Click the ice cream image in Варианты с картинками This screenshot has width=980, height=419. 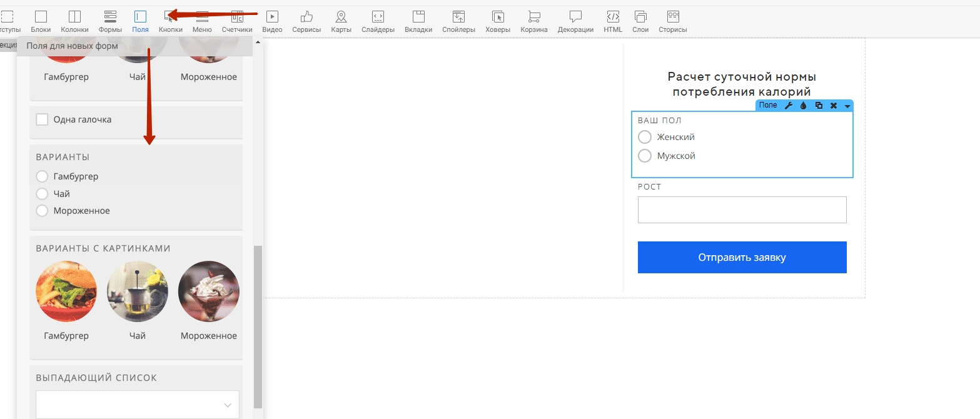click(209, 291)
